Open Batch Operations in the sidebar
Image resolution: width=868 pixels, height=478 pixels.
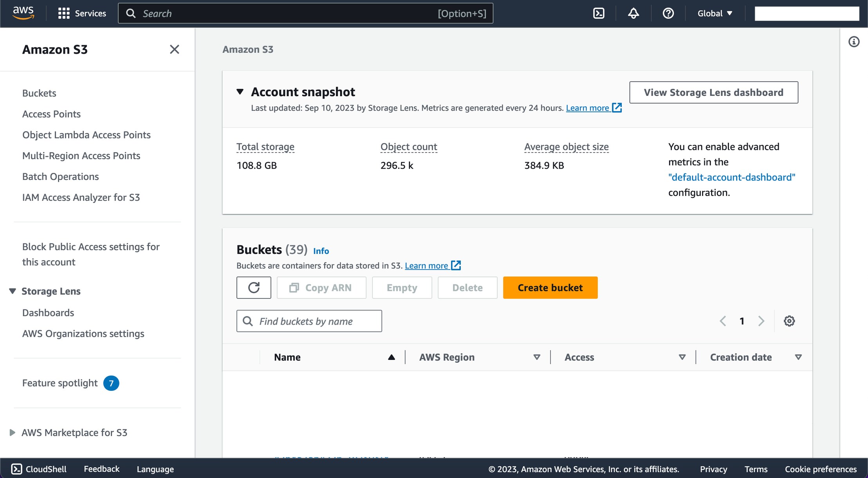click(x=60, y=176)
